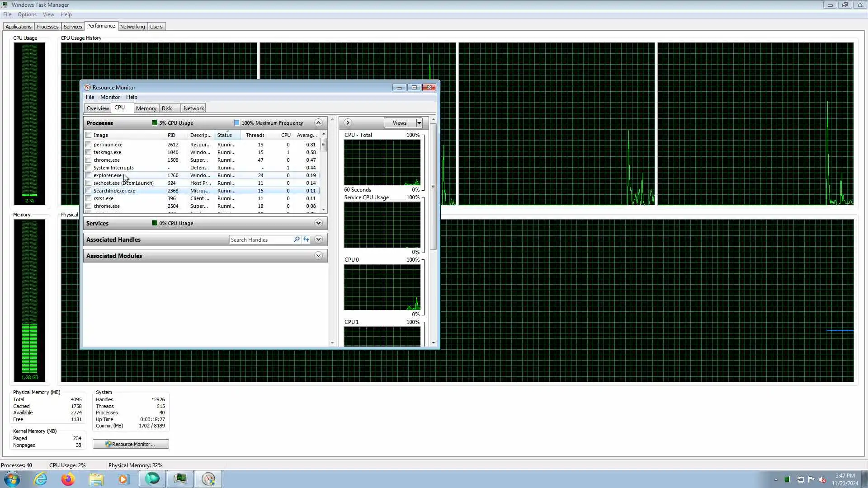Open the Views dropdown arrow
868x488 pixels.
(x=419, y=123)
